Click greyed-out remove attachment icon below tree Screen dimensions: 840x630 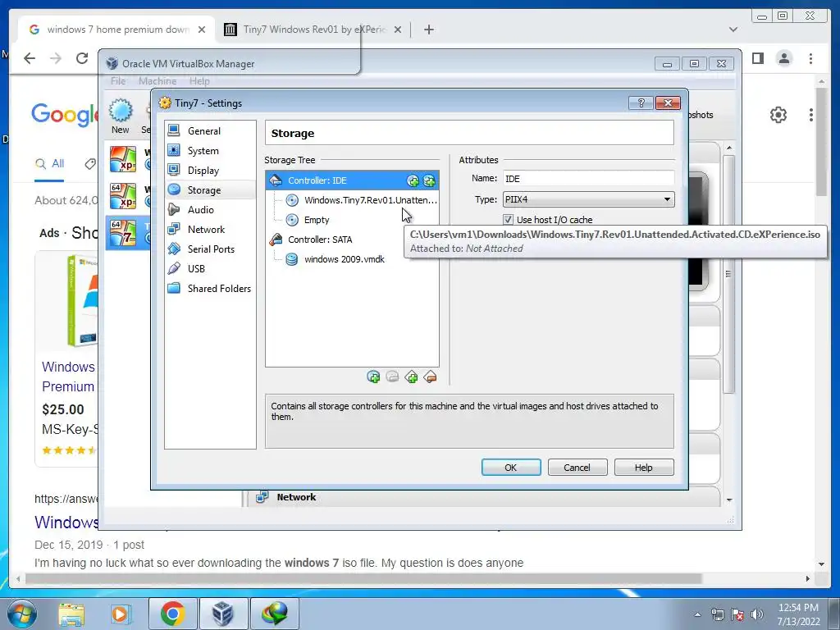pyautogui.click(x=392, y=377)
